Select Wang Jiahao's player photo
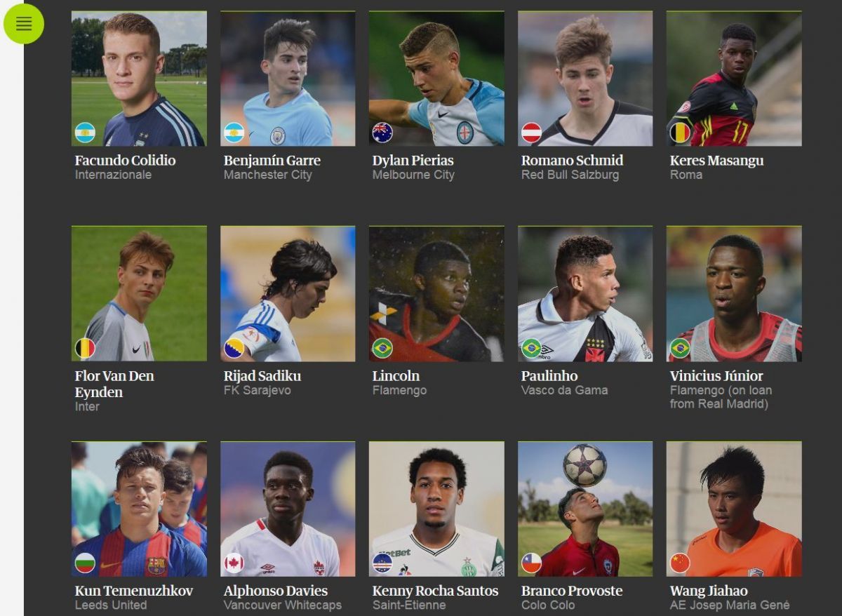842x616 pixels. pyautogui.click(x=734, y=509)
